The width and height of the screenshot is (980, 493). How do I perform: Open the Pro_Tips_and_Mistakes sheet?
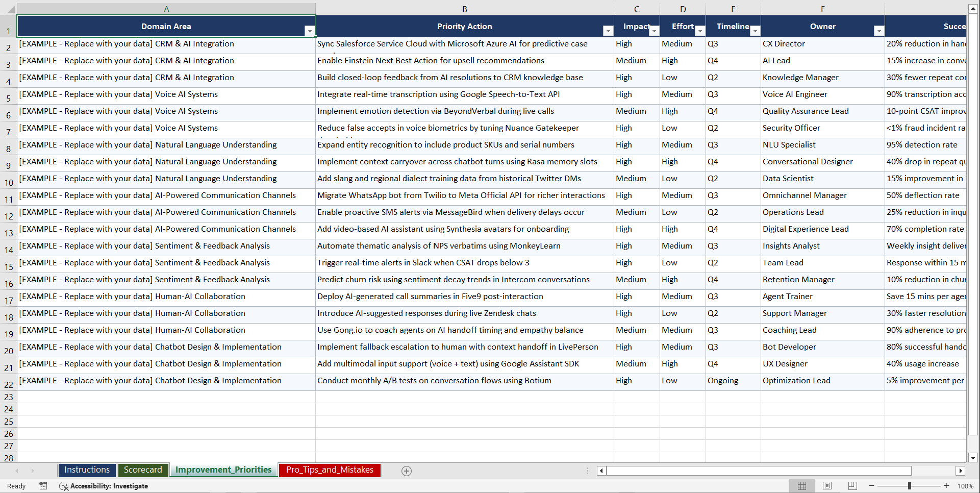(x=329, y=470)
